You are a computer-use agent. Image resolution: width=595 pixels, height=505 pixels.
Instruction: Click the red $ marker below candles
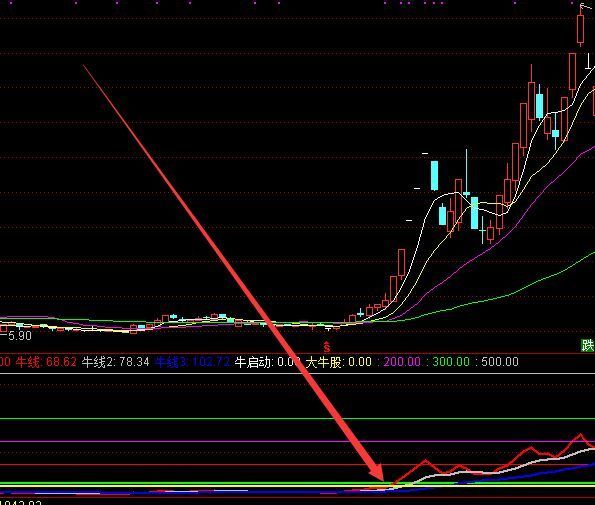click(327, 347)
